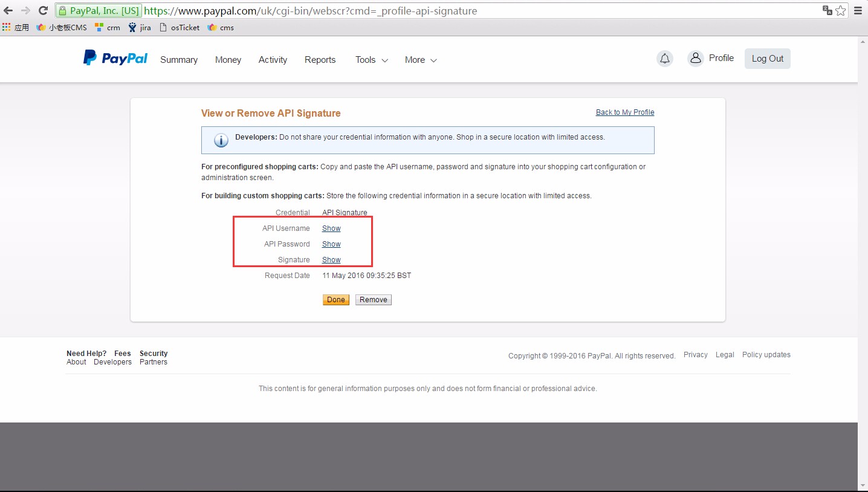This screenshot has height=492, width=868.
Task: Open the crm bookmark
Action: click(x=108, y=27)
